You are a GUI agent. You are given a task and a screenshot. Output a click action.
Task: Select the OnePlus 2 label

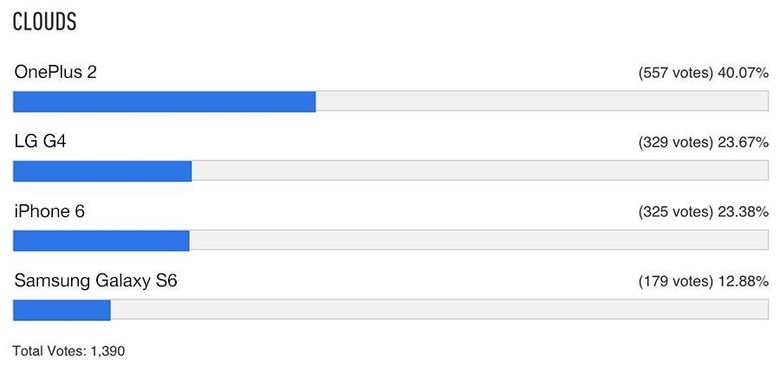(x=55, y=73)
